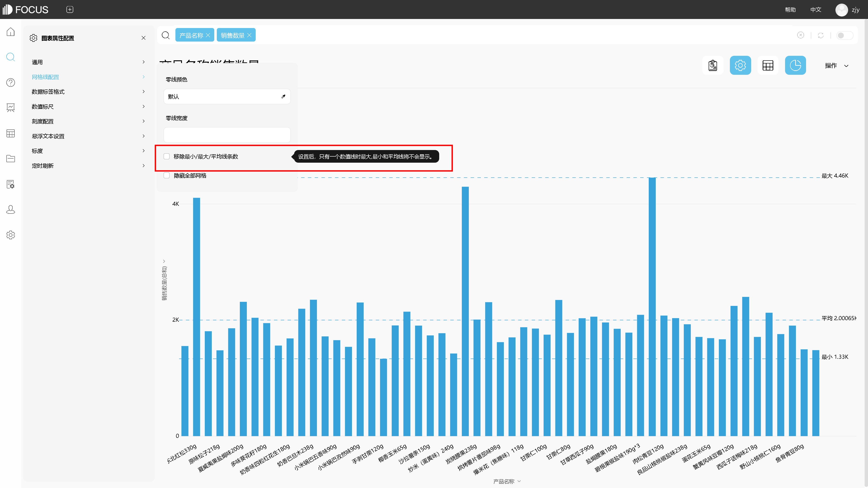
Task: Open the help question-mark sidebar icon
Action: (x=10, y=82)
